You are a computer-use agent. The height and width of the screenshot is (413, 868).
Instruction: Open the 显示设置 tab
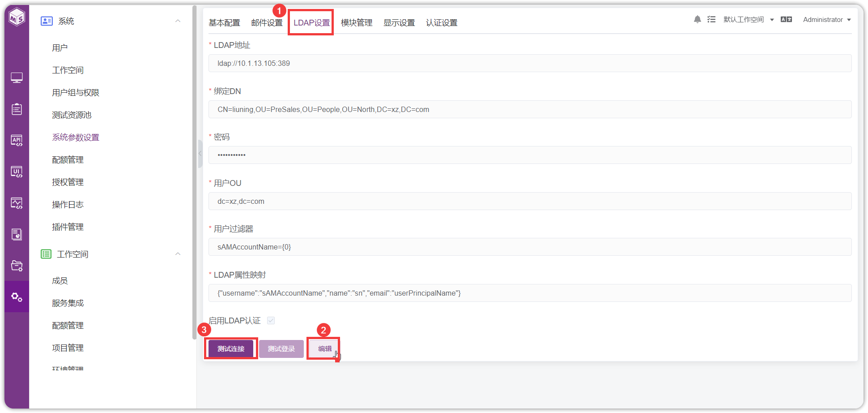(399, 23)
